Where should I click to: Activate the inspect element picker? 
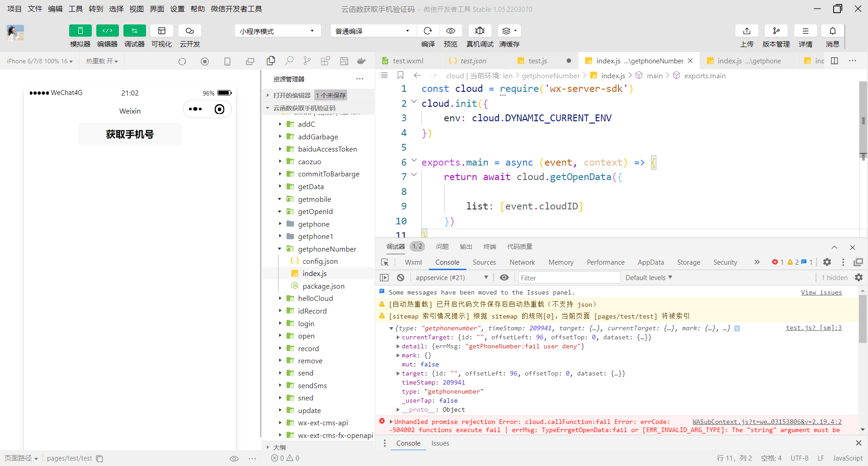pos(385,262)
